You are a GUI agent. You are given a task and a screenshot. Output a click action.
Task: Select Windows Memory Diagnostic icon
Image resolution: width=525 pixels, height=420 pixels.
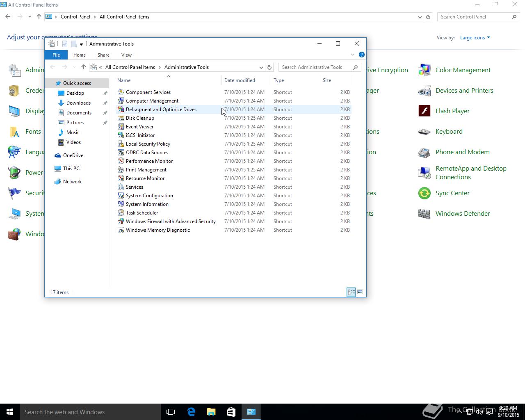pos(121,230)
